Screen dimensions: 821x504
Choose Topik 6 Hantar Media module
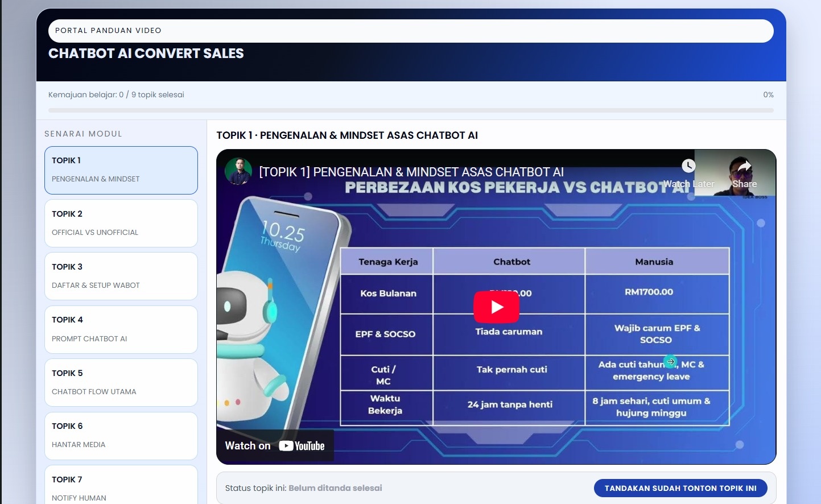121,436
